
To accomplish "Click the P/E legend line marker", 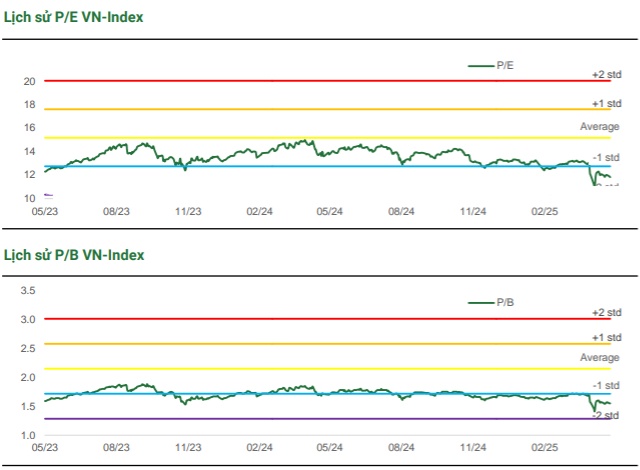I will 481,65.
